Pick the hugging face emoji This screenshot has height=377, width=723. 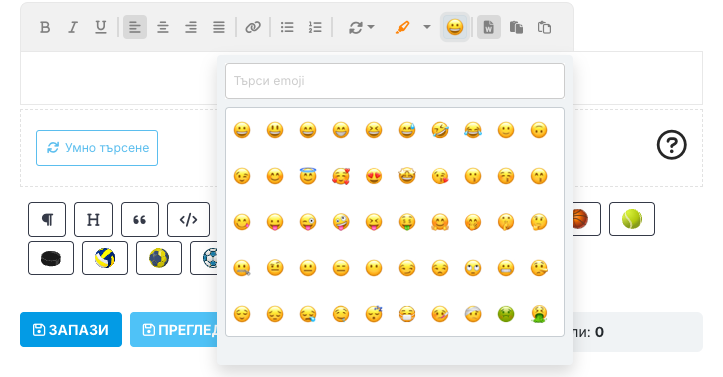(x=440, y=222)
